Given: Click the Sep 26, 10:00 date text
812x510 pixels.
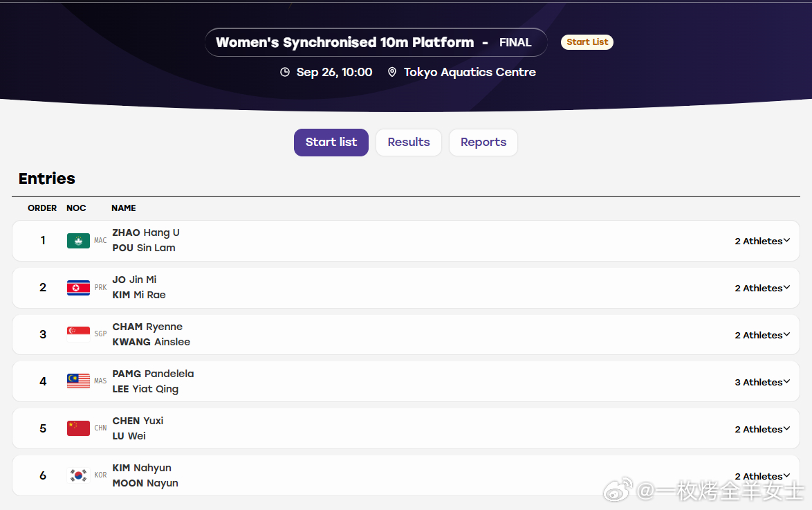Looking at the screenshot, I should (335, 72).
